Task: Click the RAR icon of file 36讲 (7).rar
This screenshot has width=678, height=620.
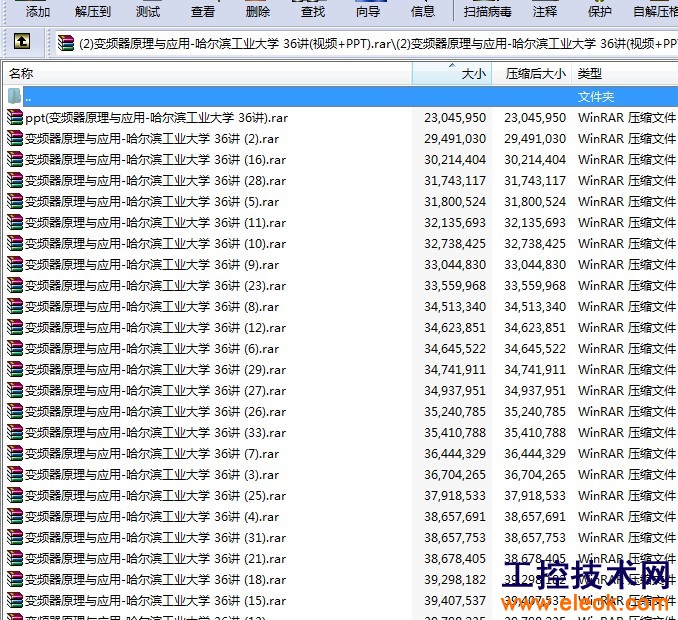Action: click(15, 453)
